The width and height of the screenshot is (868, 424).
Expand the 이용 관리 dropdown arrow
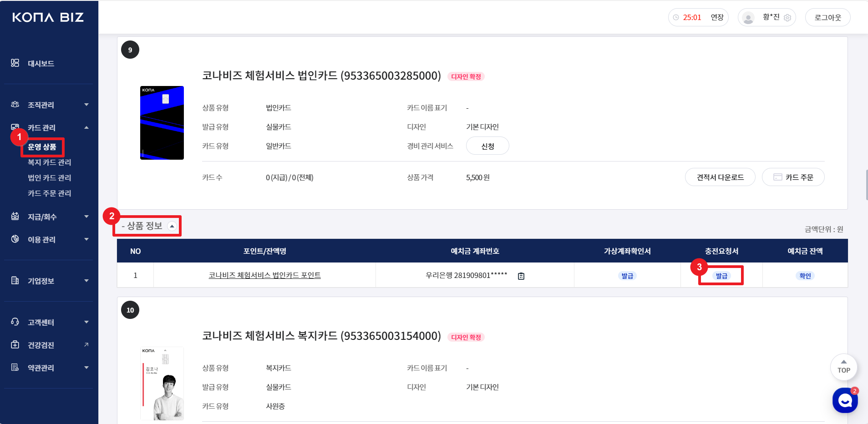coord(86,239)
